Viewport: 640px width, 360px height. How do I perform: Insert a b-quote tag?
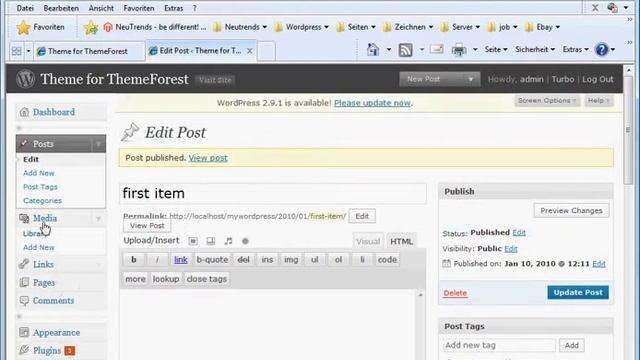point(212,260)
